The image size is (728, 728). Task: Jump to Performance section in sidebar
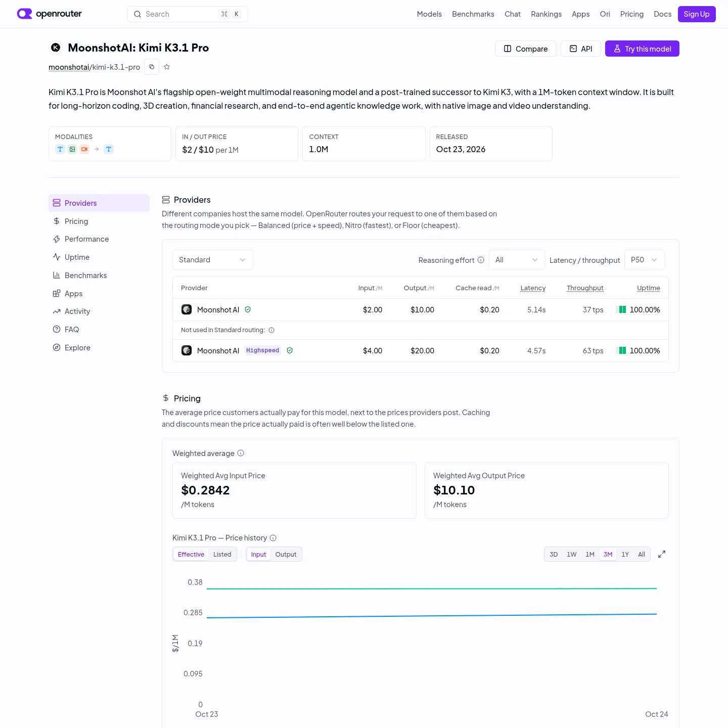point(99,239)
